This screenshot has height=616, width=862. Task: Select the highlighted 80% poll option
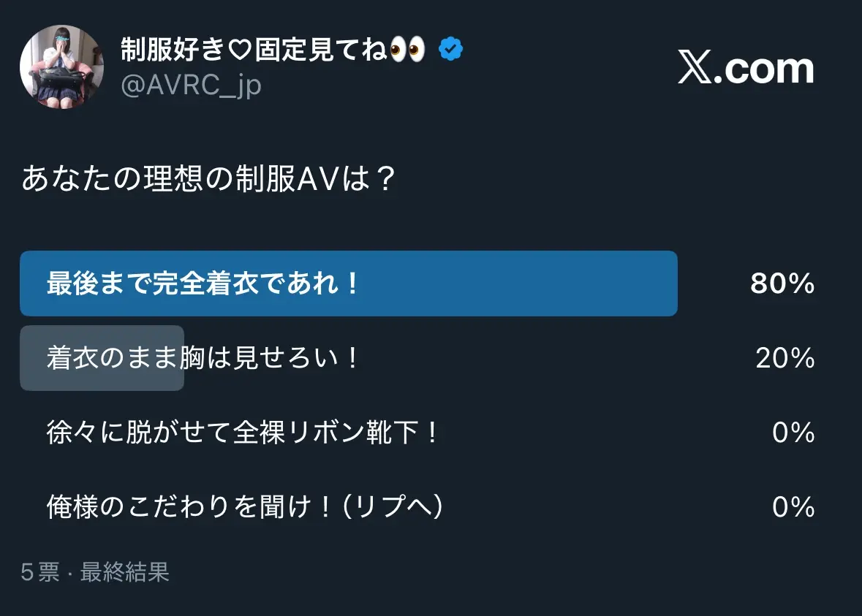349,284
